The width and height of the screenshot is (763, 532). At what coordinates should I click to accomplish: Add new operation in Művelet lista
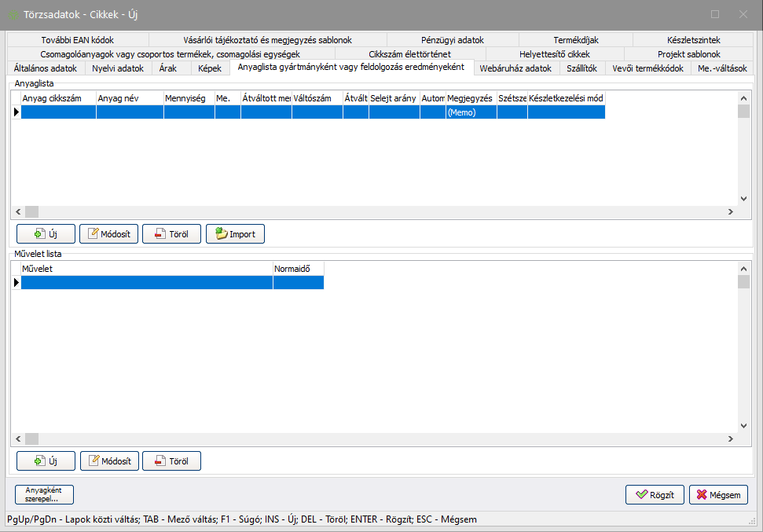point(46,460)
